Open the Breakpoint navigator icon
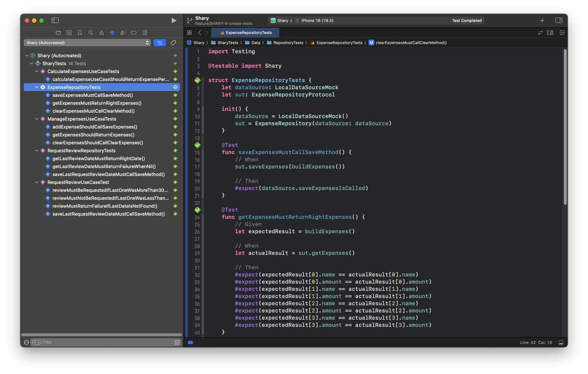588x374 pixels. coord(134,33)
